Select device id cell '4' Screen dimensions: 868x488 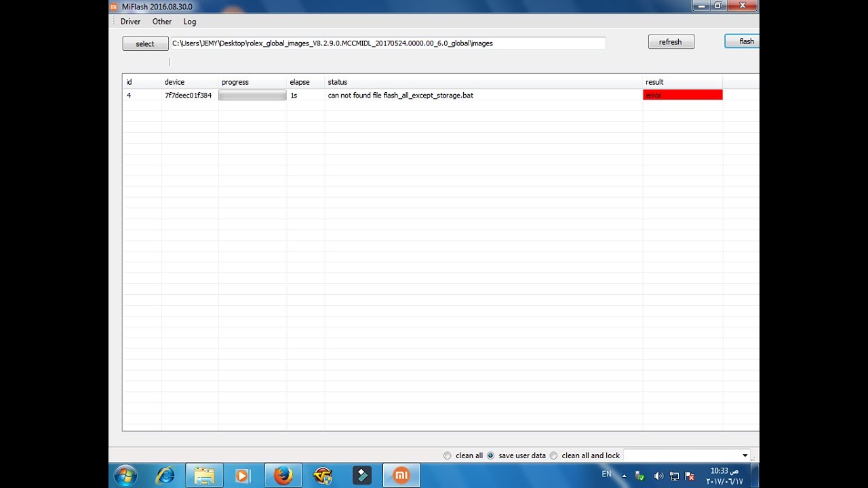click(x=129, y=96)
